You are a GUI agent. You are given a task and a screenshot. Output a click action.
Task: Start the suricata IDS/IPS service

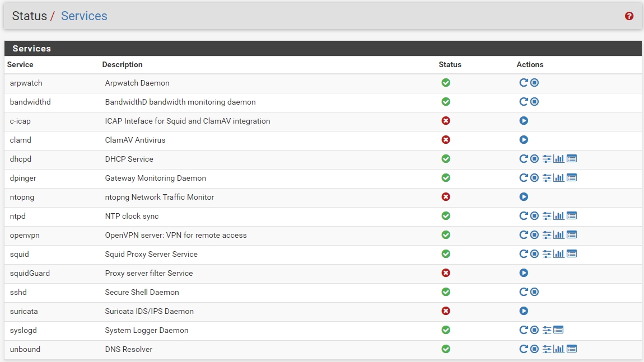tap(524, 311)
